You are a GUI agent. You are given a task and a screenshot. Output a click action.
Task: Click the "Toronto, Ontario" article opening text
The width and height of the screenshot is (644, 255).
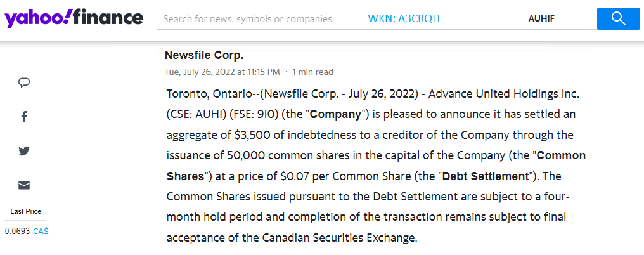[209, 95]
